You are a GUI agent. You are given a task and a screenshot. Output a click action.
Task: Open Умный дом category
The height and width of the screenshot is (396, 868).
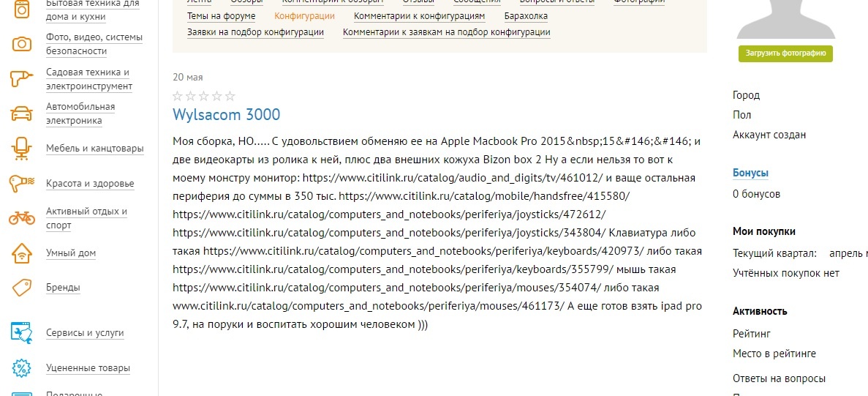(x=71, y=253)
